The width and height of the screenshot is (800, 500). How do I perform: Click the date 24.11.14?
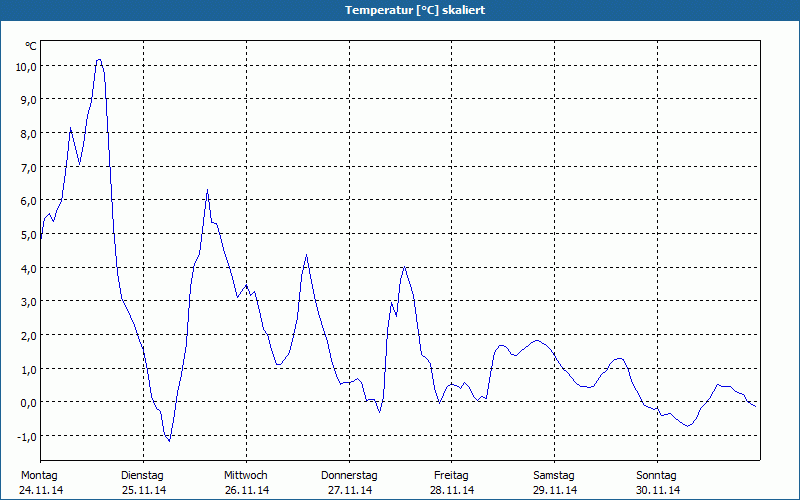[x=41, y=490]
